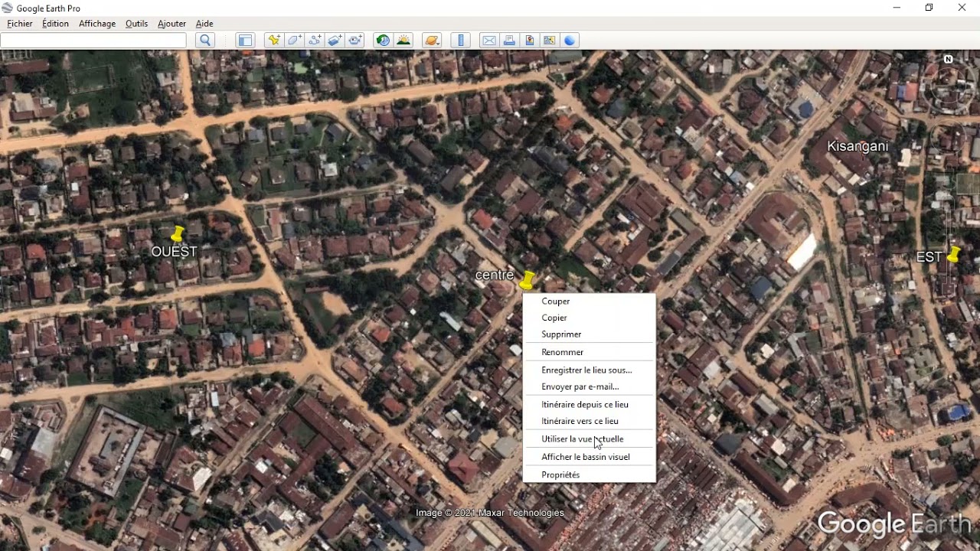Open the Édition menu
The width and height of the screenshot is (980, 551).
[x=55, y=24]
